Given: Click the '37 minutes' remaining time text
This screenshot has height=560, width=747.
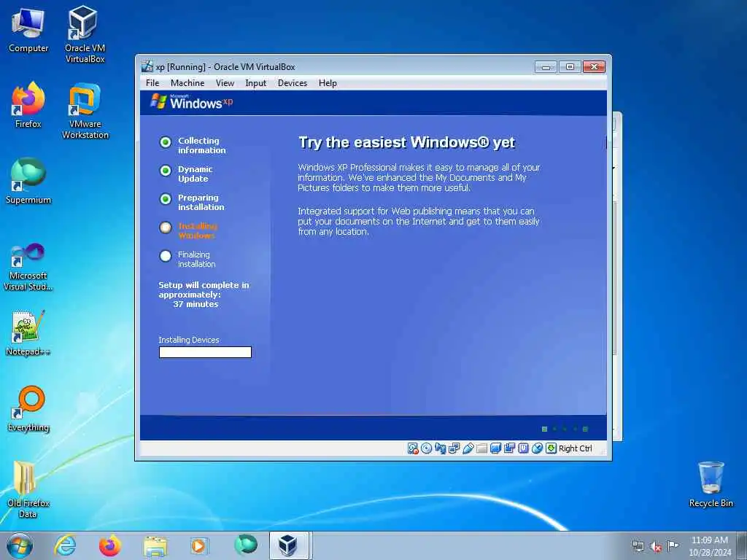Looking at the screenshot, I should 196,304.
